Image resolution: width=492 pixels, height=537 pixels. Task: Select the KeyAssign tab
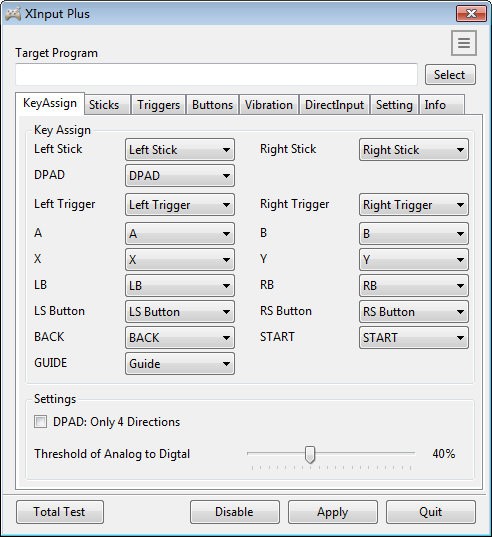50,103
